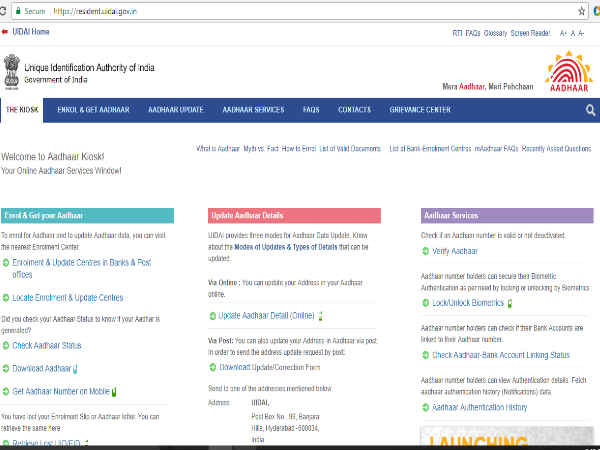
Task: Open How to Enrol link
Action: pyautogui.click(x=299, y=148)
